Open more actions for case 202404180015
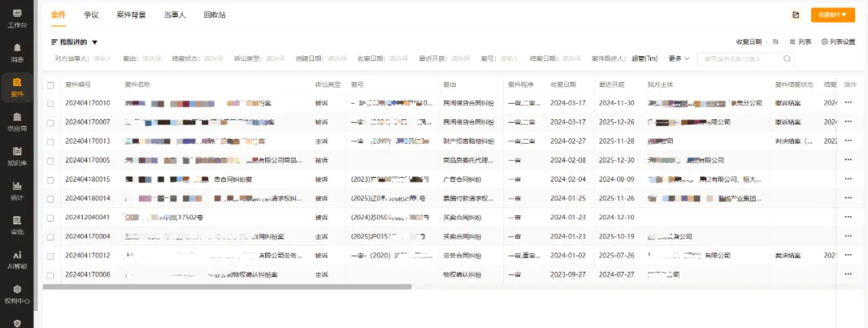The height and width of the screenshot is (328, 868). pos(848,179)
